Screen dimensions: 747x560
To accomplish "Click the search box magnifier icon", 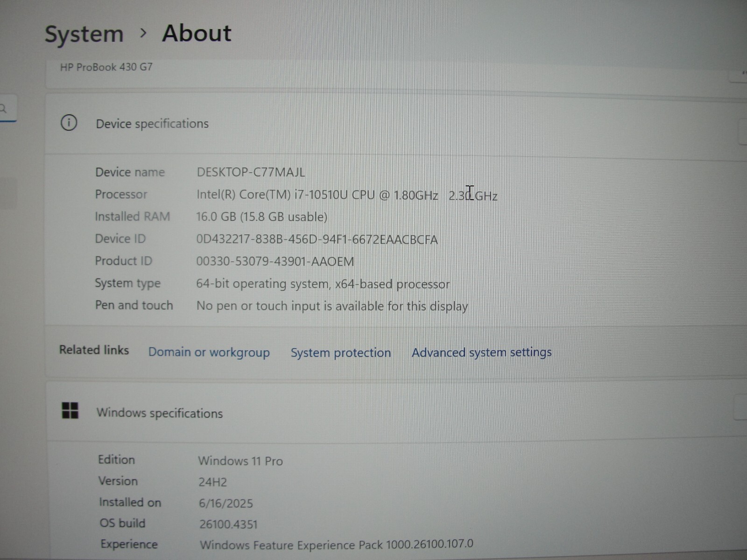I will [x=3, y=109].
